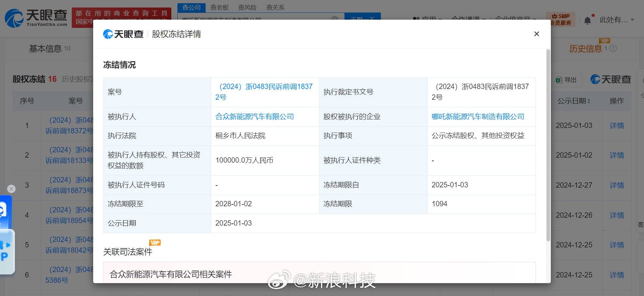Click 详情 for the 2024-12-27 row

pyautogui.click(x=617, y=185)
